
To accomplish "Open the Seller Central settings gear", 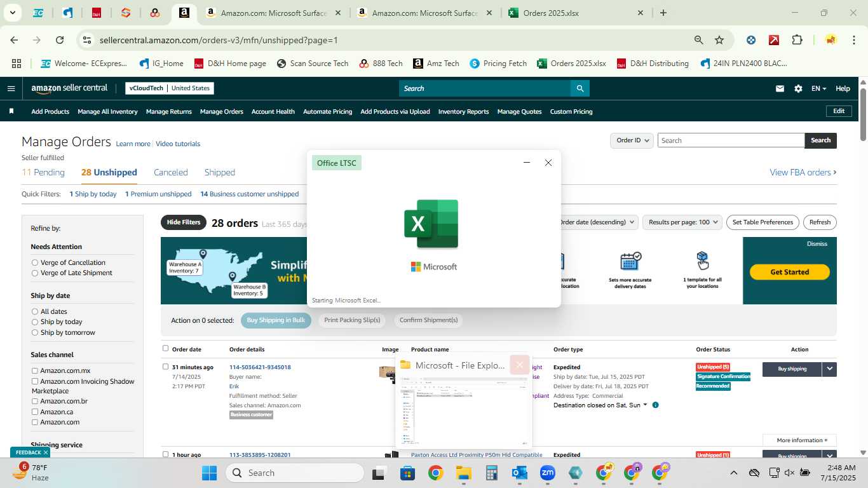I will coord(798,88).
